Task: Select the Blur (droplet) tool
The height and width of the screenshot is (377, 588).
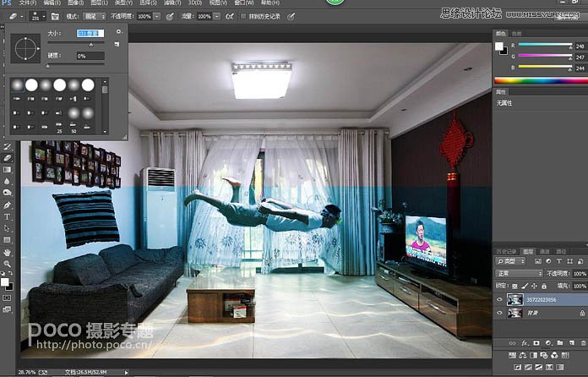Action: 7,181
